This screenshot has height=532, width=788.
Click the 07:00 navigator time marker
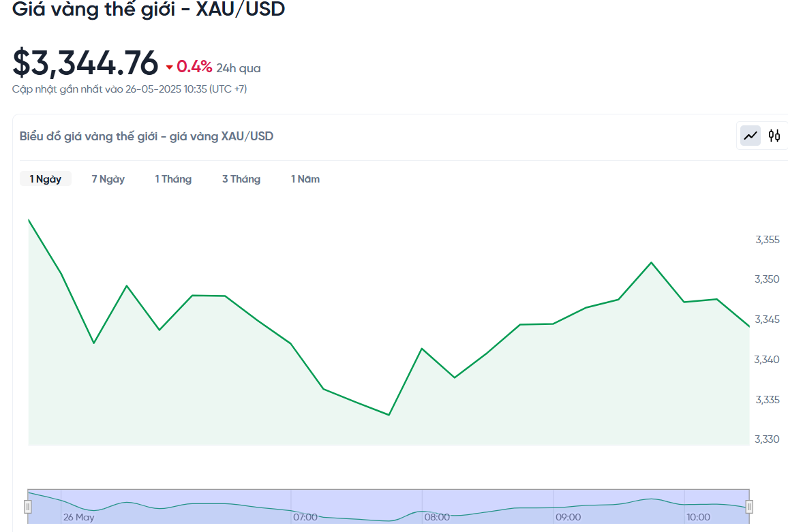(x=305, y=517)
